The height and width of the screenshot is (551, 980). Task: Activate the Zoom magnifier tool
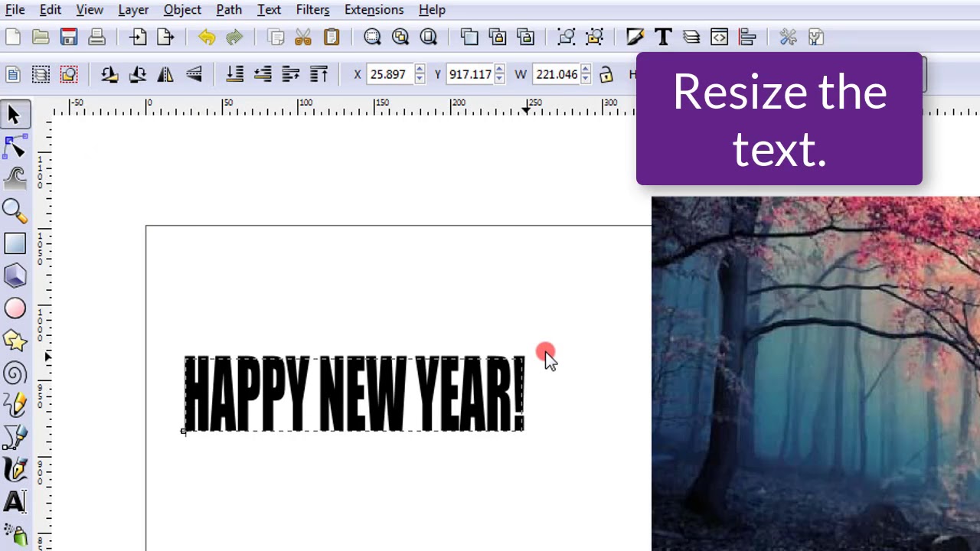click(x=15, y=211)
